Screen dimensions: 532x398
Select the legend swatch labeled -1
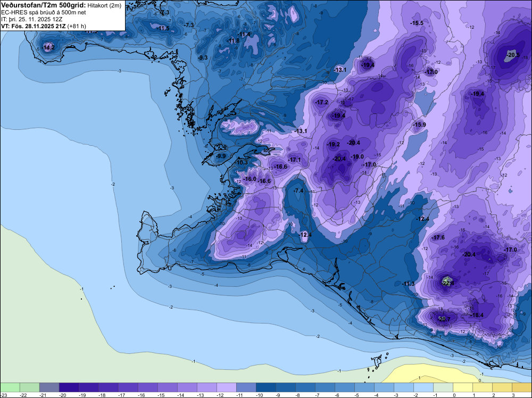443,387
